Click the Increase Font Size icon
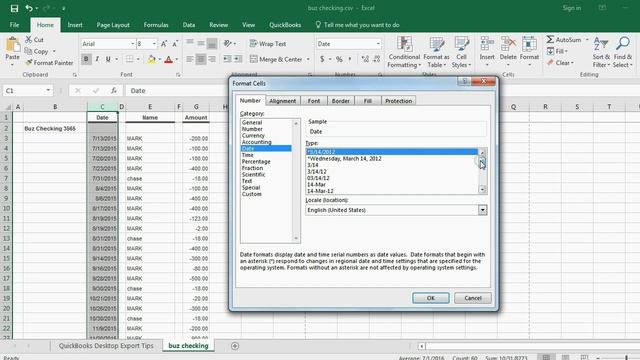The width and height of the screenshot is (640, 360). pos(164,44)
